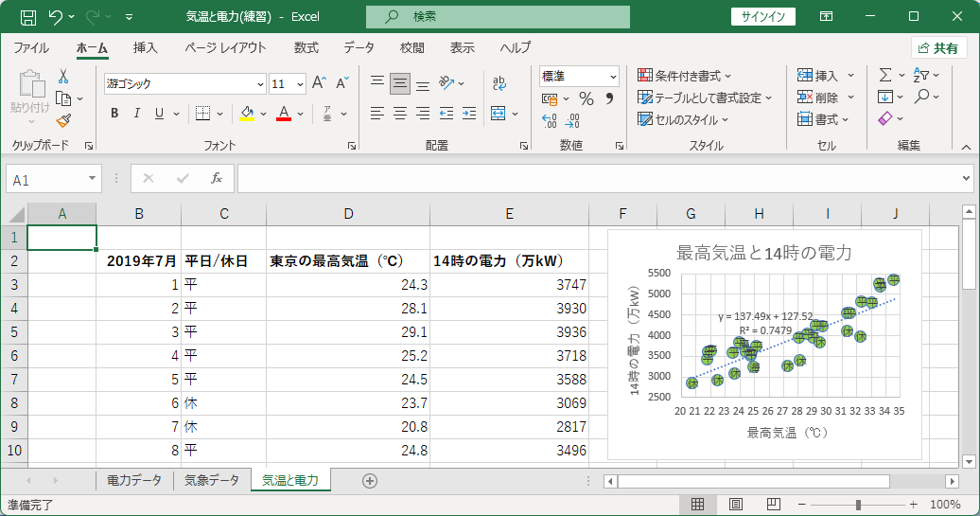Apply yellow fill color
The height and width of the screenshot is (516, 980).
247,114
